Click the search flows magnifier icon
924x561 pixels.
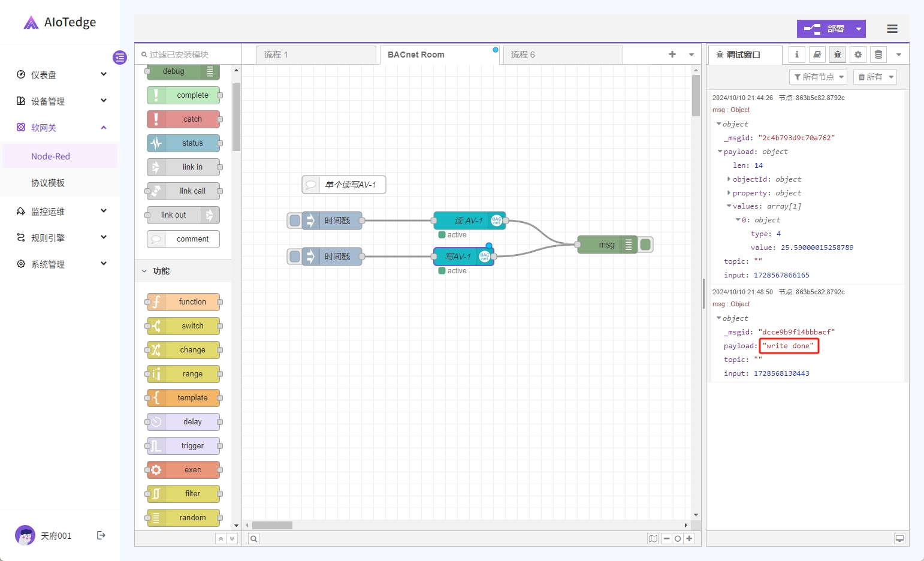click(x=254, y=538)
